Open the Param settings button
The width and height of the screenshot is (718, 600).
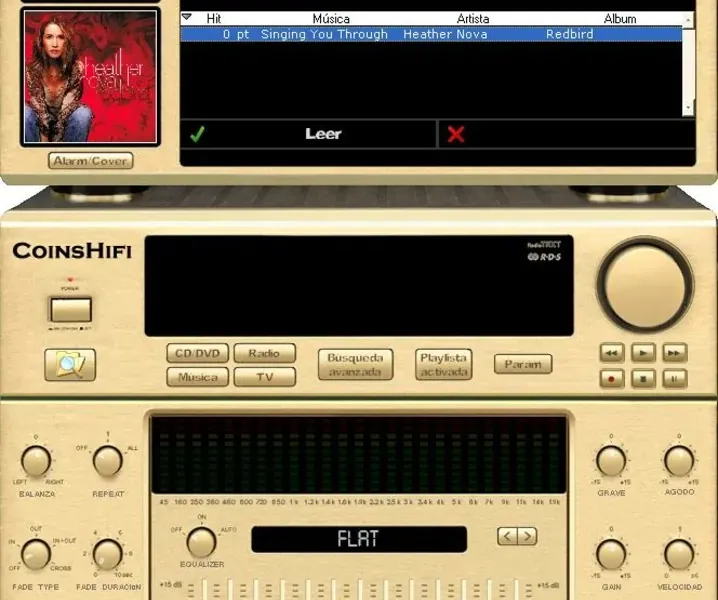(x=523, y=364)
